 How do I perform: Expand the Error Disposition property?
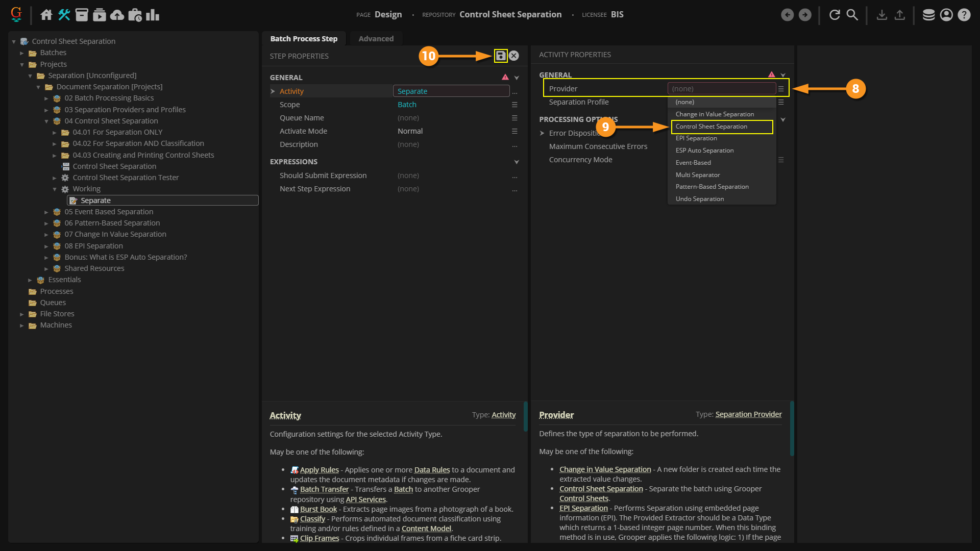[542, 133]
